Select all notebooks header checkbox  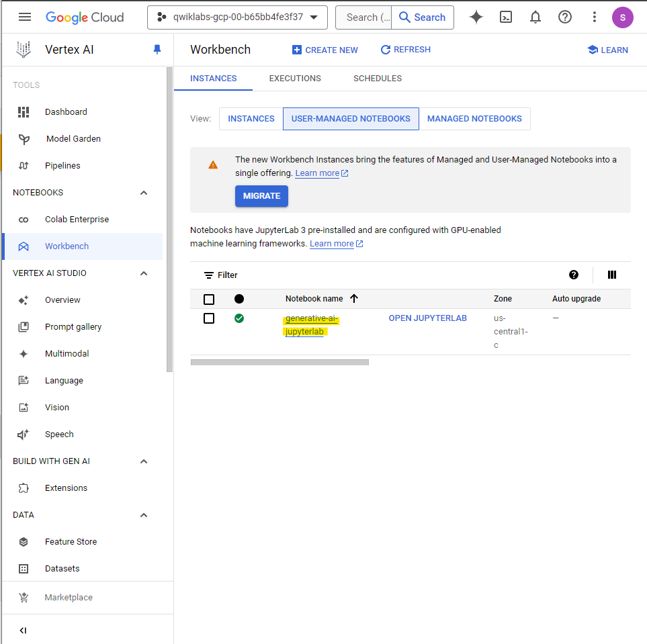click(x=209, y=299)
